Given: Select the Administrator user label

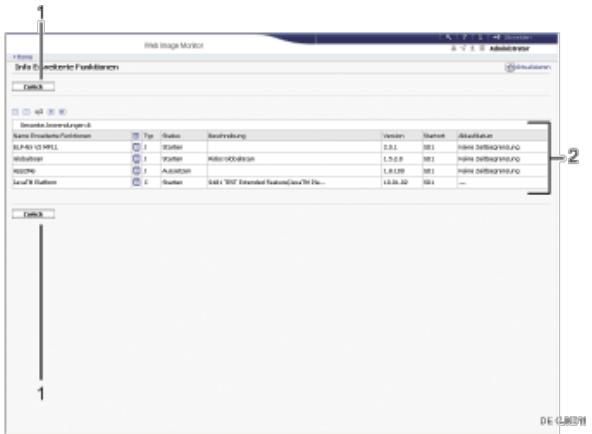Looking at the screenshot, I should (x=509, y=48).
